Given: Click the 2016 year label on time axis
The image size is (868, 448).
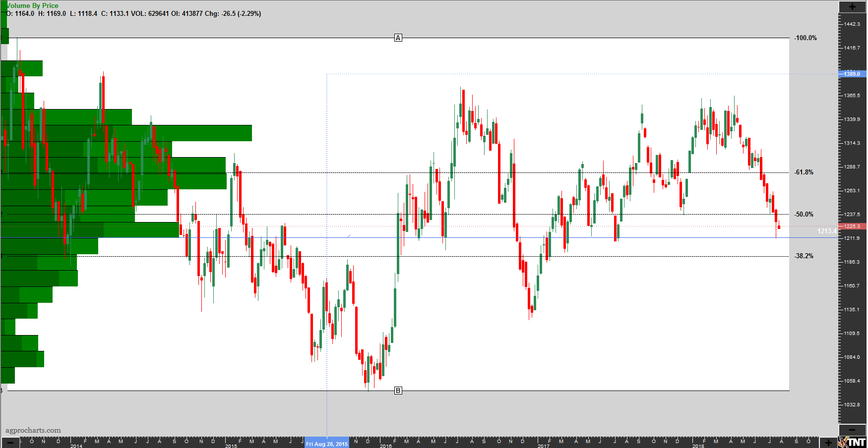Looking at the screenshot, I should click(386, 446).
